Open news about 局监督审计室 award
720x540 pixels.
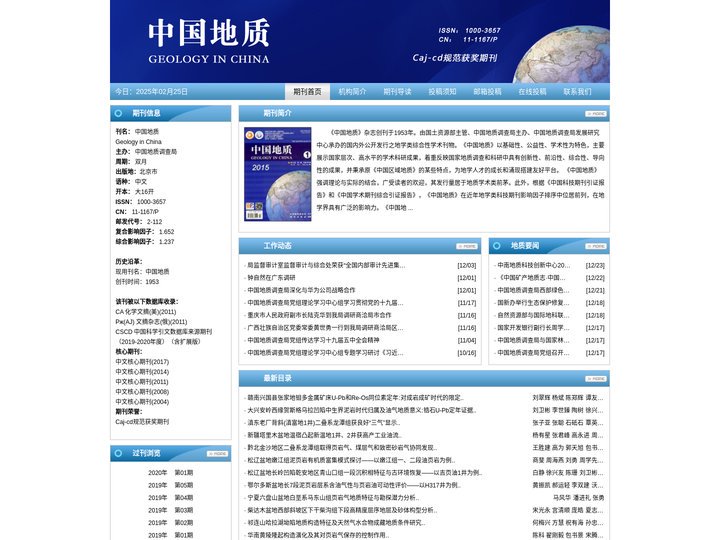326,265
